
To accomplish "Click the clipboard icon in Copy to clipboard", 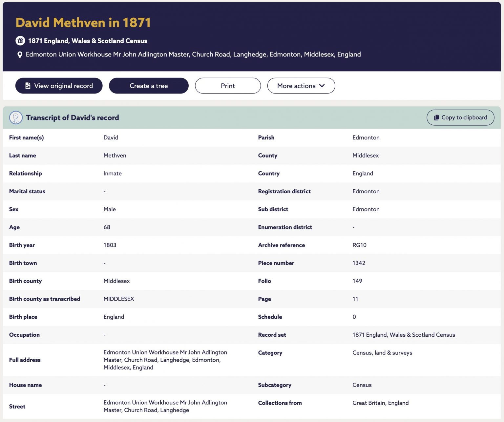I will point(436,117).
